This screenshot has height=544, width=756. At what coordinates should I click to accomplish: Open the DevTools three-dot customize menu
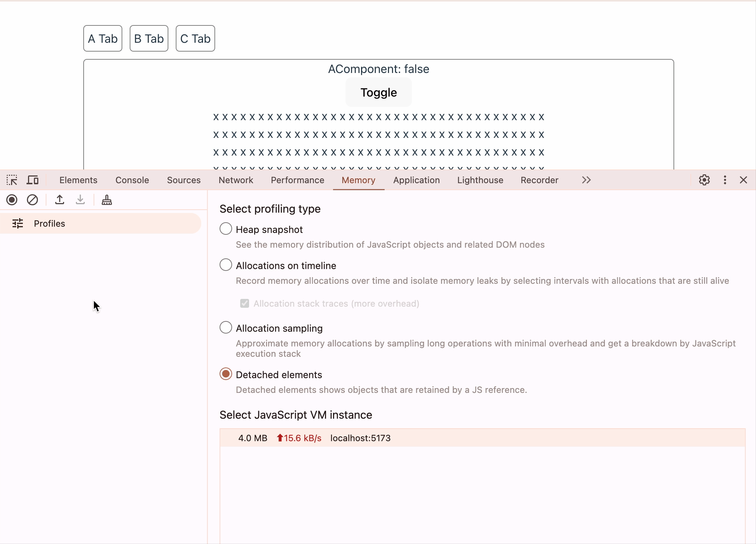coord(725,180)
